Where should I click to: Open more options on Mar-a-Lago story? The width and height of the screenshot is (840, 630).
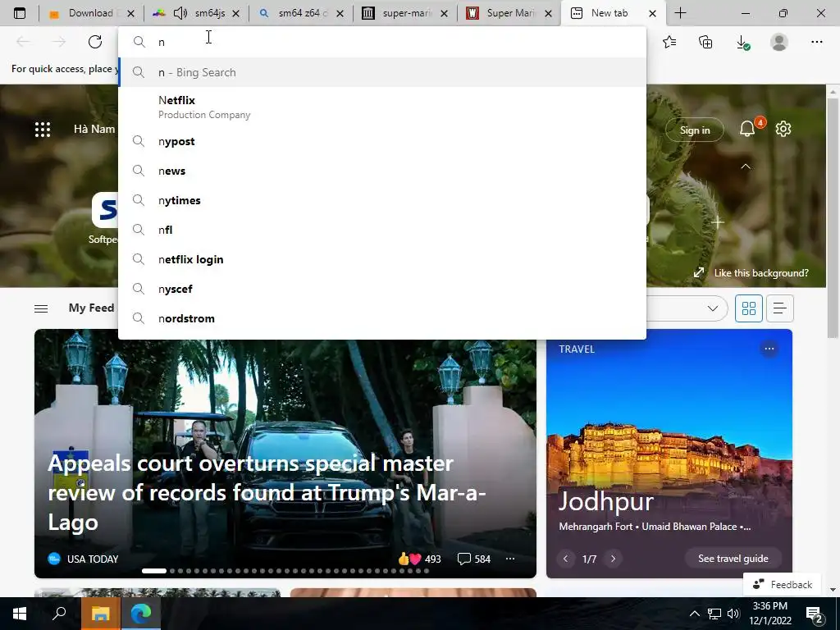(x=510, y=558)
